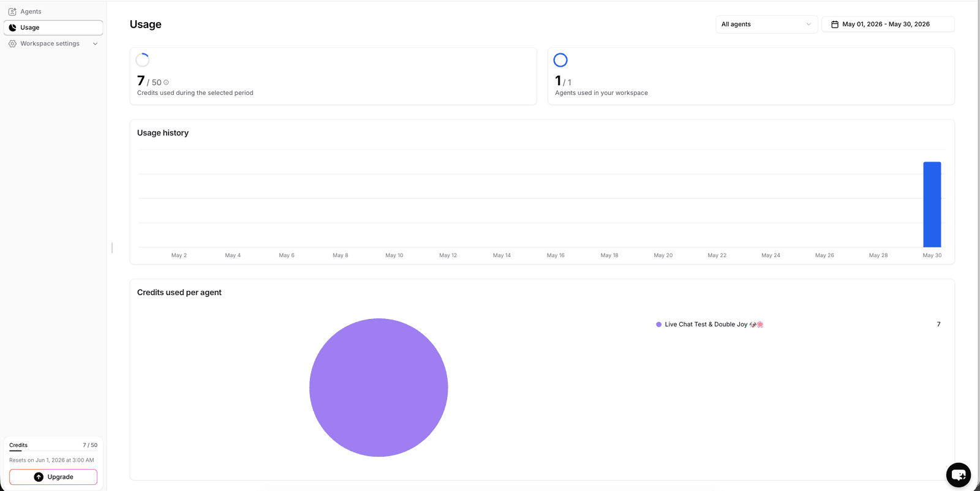
Task: Click the Credits used per agent heading
Action: [179, 293]
